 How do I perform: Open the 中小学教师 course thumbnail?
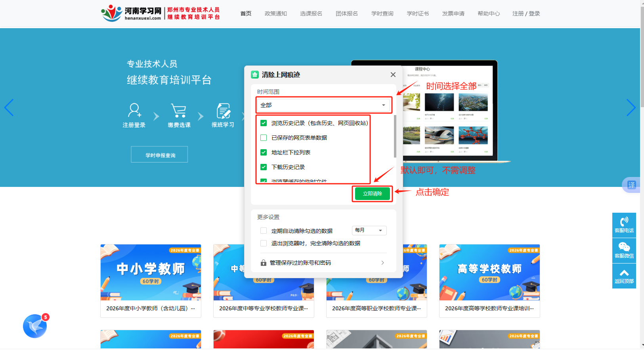pos(151,272)
